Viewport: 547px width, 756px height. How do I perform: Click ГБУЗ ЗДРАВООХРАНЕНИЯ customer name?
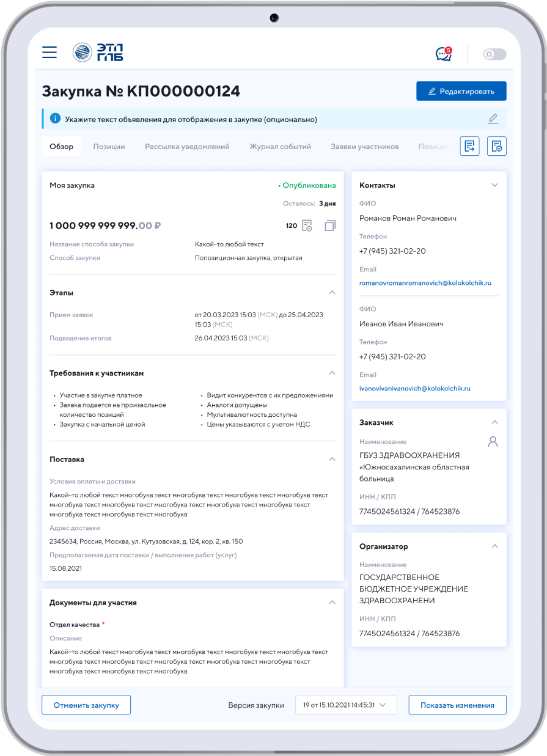(x=414, y=467)
